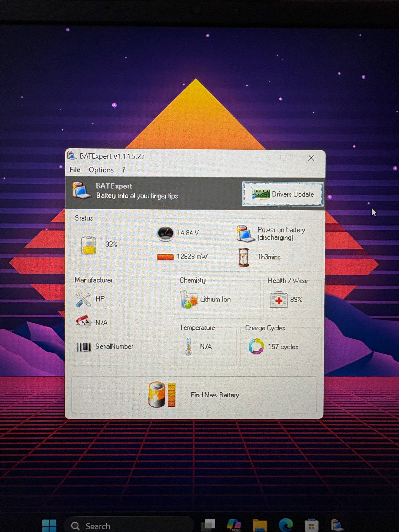399x532 pixels.
Task: Select the 32% charge value
Action: [111, 244]
